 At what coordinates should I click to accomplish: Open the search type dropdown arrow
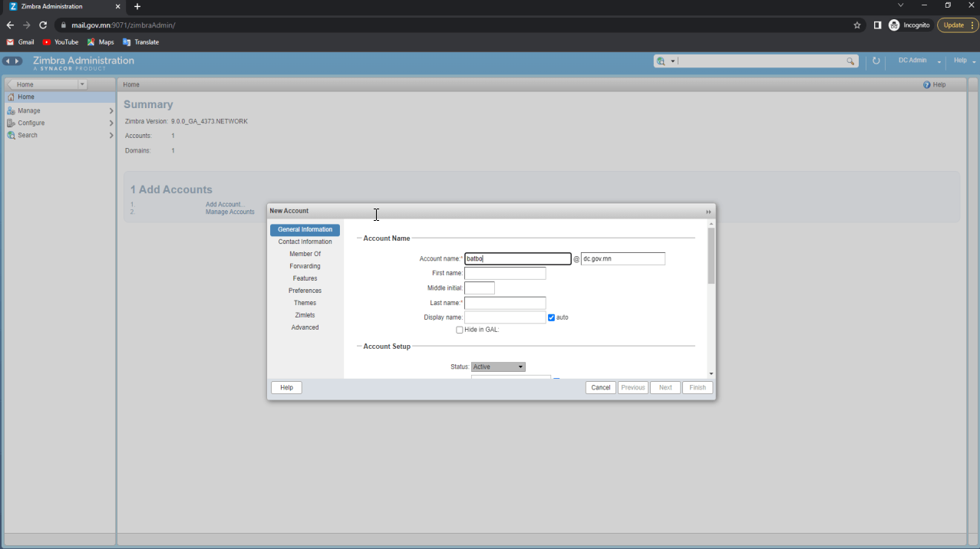(x=673, y=61)
